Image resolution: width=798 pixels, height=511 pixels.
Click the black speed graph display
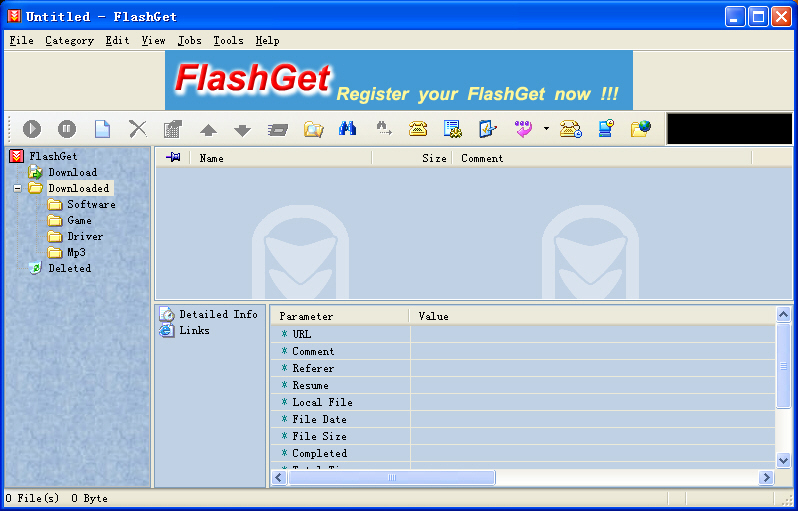click(x=729, y=129)
